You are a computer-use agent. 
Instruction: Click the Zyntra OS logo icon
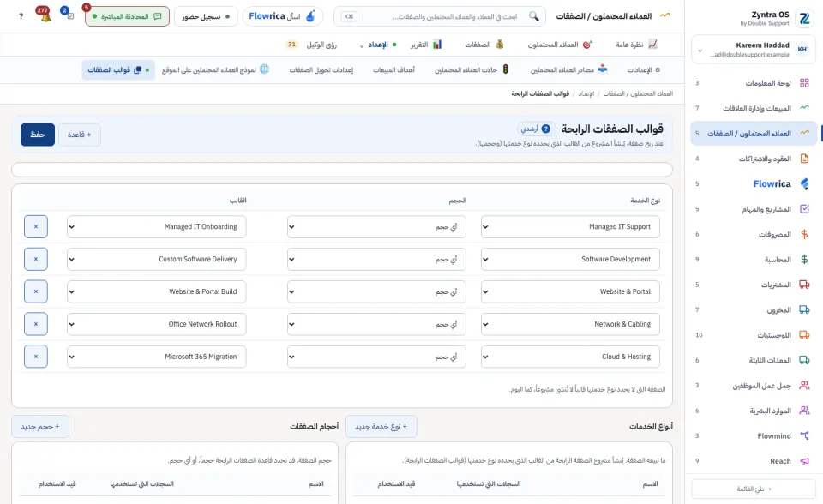[x=804, y=18]
